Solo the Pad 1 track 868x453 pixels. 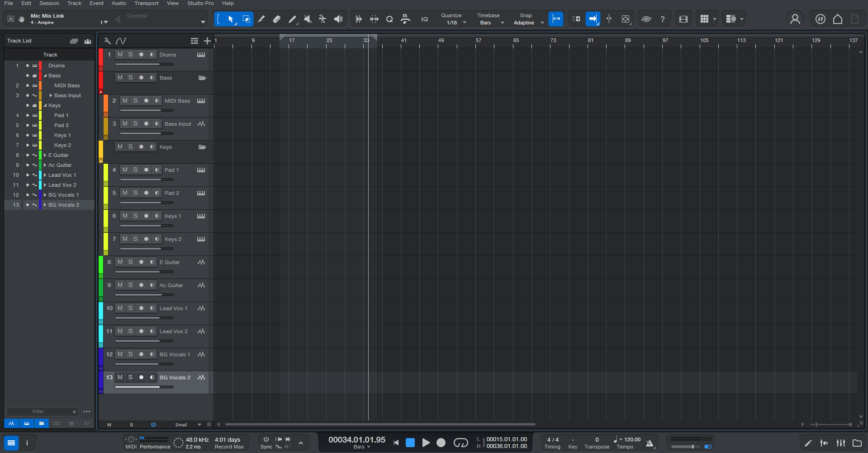tap(135, 170)
